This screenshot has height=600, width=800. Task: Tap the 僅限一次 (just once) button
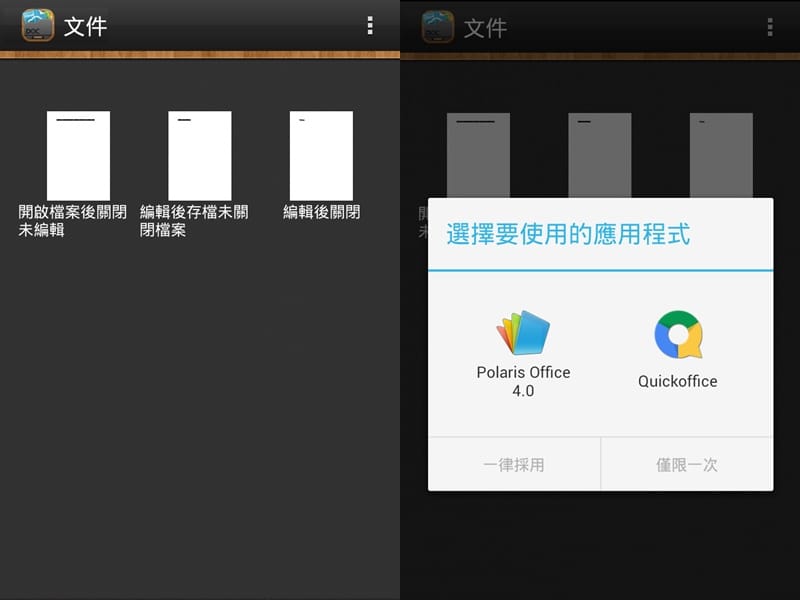(687, 464)
